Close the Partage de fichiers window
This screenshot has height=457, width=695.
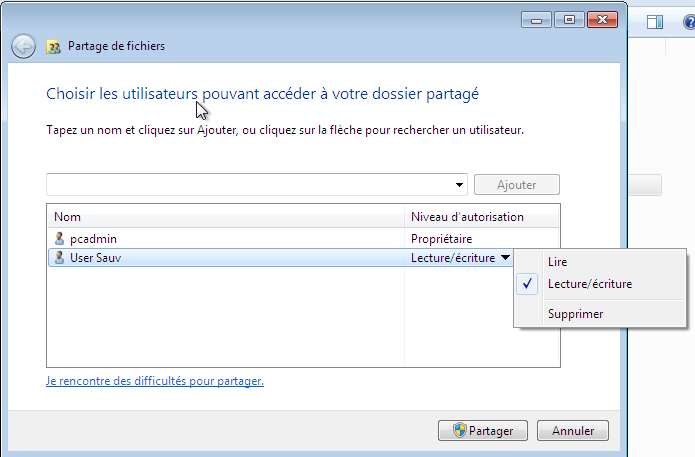pos(602,20)
